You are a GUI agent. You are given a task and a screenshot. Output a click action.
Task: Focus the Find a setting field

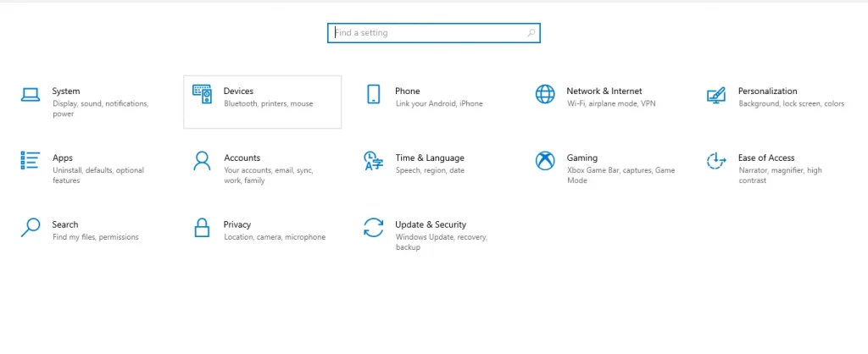(x=434, y=33)
